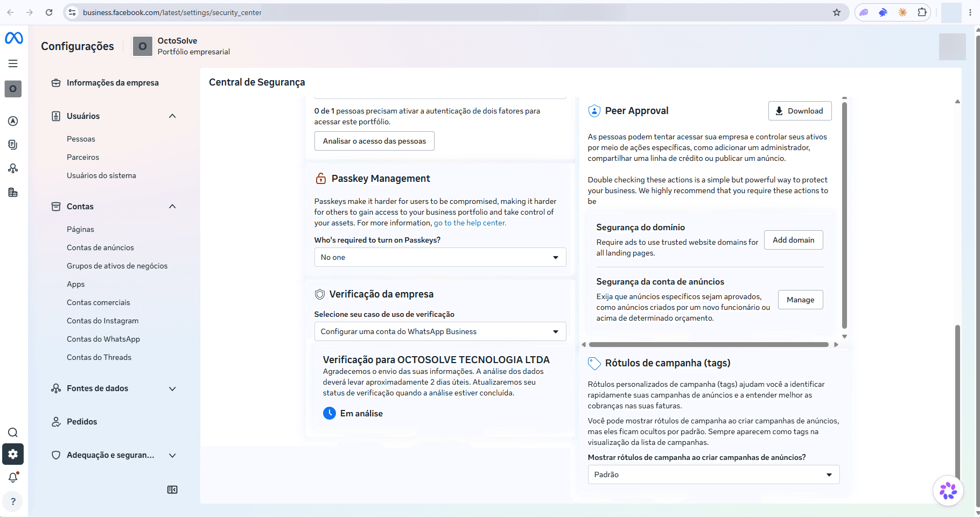This screenshot has height=517, width=980.
Task: Open the verification use case dropdown
Action: click(440, 331)
